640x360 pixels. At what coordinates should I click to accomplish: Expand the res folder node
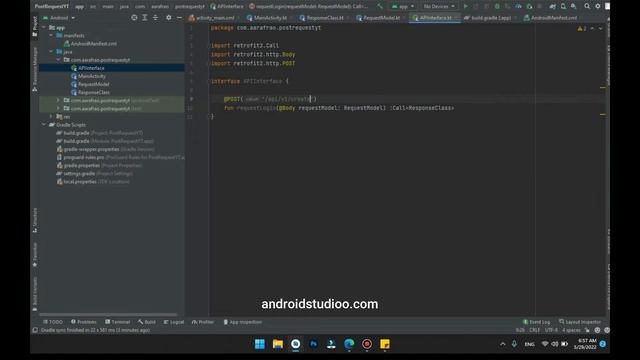pos(51,117)
